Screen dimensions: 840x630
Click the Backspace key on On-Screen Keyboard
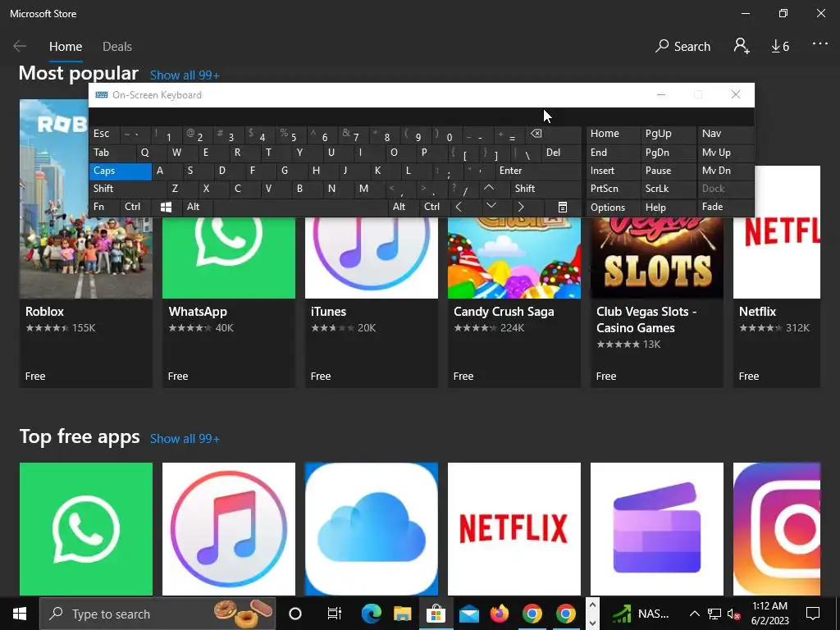click(554, 134)
